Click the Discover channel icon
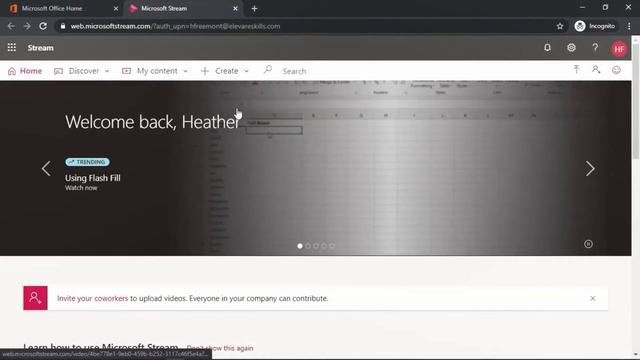Screen dimensions: 640x360 point(58,71)
